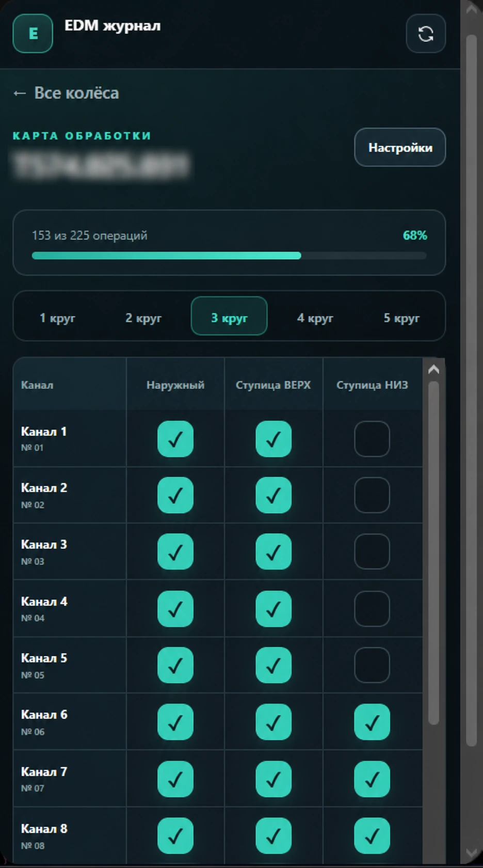This screenshot has height=868, width=483.
Task: Click the outer page scrollbar thumb
Action: [472, 391]
